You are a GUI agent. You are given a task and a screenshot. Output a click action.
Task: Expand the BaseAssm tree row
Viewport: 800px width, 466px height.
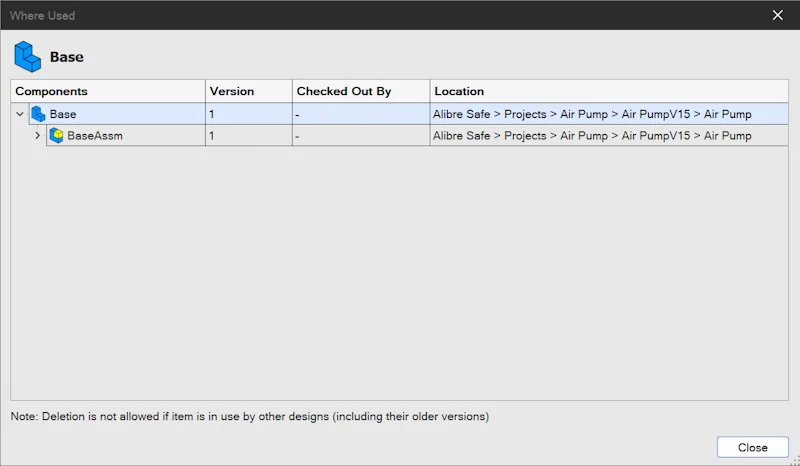[37, 136]
